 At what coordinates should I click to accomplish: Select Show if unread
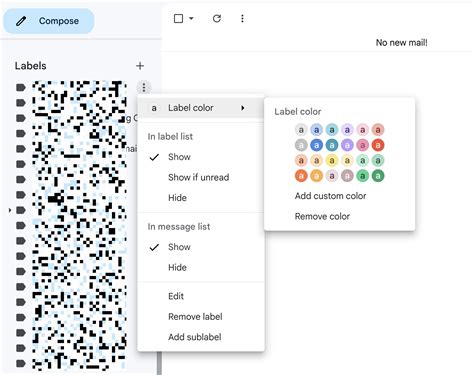201,177
